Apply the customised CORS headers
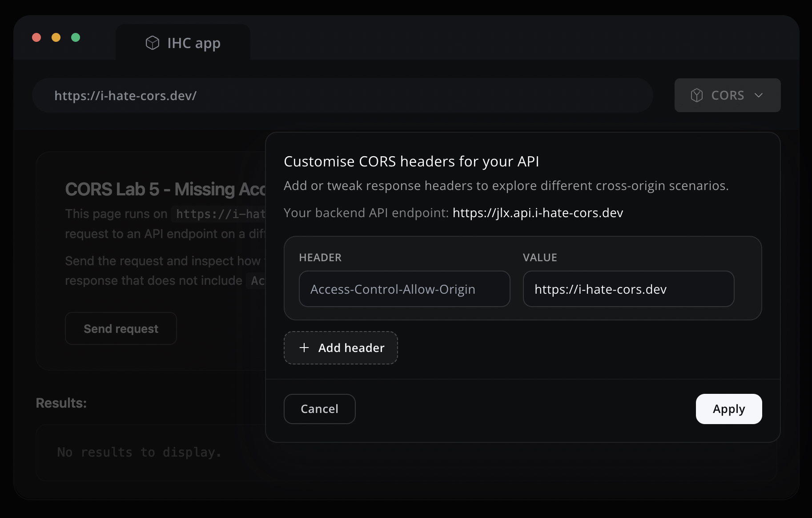Screen dimensions: 812x518 click(x=728, y=409)
